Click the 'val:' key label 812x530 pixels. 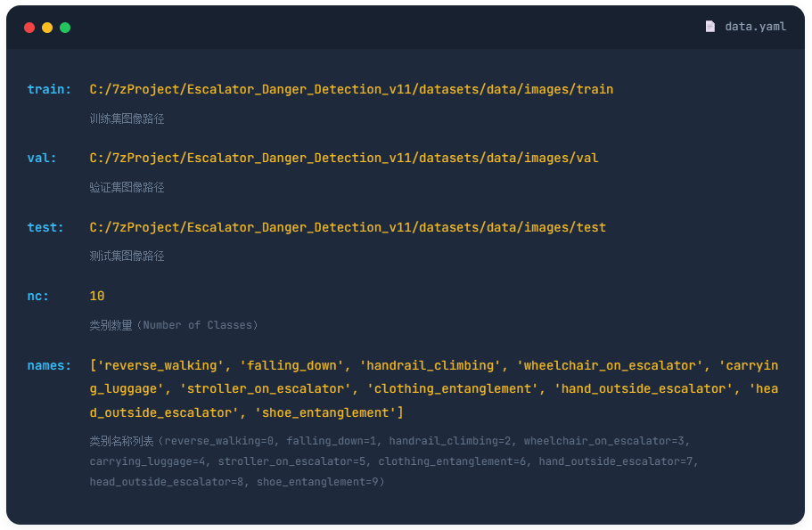(x=42, y=158)
